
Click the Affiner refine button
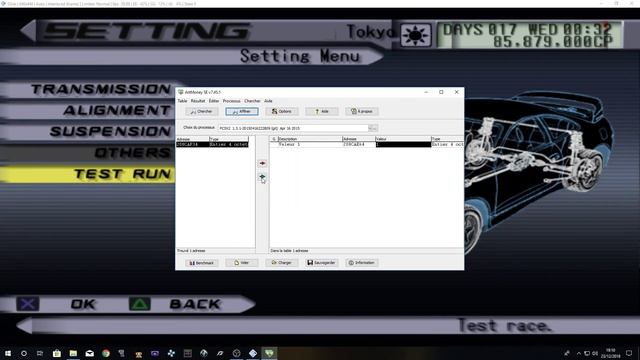242,111
